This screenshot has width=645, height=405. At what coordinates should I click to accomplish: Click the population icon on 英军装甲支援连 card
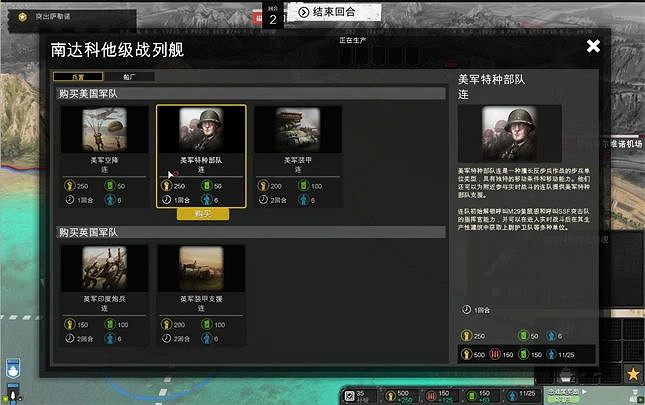pos(206,338)
